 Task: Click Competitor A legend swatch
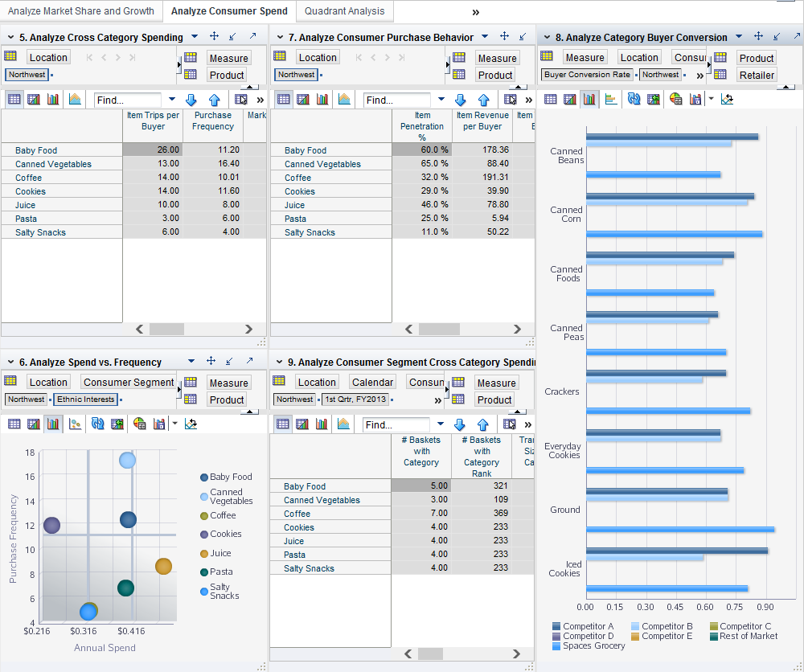tap(556, 626)
